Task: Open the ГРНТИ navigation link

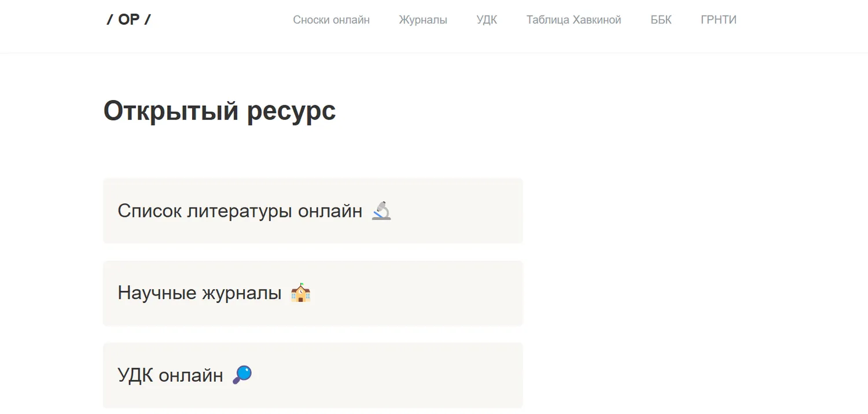Action: pos(718,20)
